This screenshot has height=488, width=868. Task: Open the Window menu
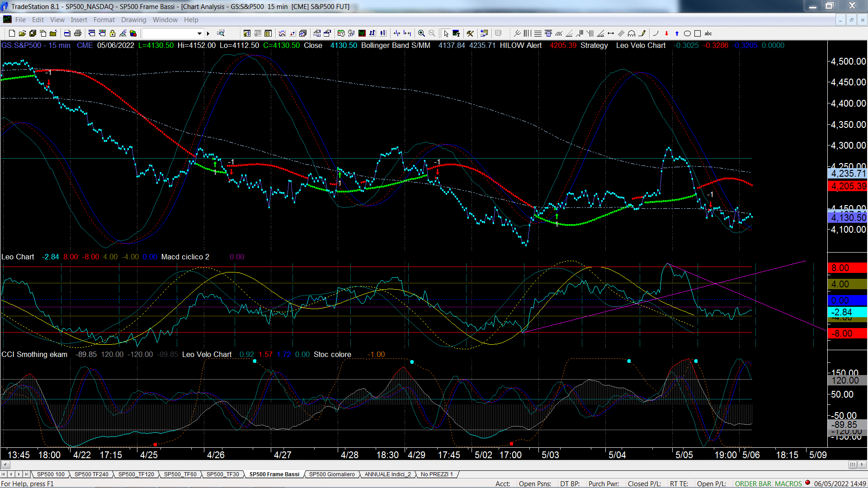pos(165,19)
